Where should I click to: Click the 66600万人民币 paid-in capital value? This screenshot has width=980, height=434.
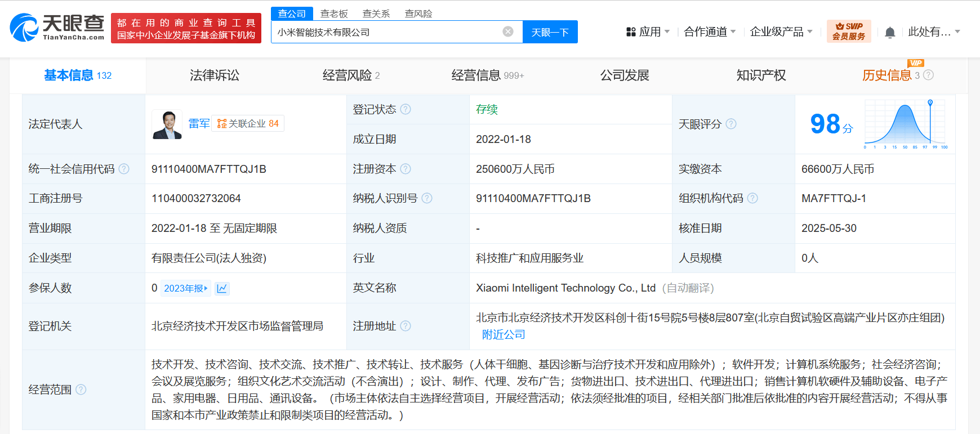[x=838, y=169]
